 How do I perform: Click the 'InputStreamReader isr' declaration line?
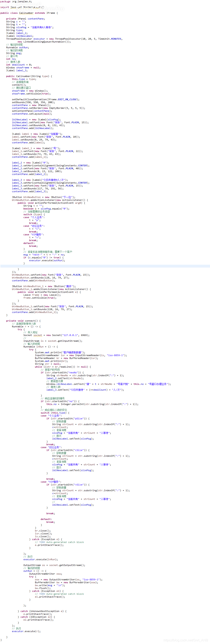click(81, 355)
